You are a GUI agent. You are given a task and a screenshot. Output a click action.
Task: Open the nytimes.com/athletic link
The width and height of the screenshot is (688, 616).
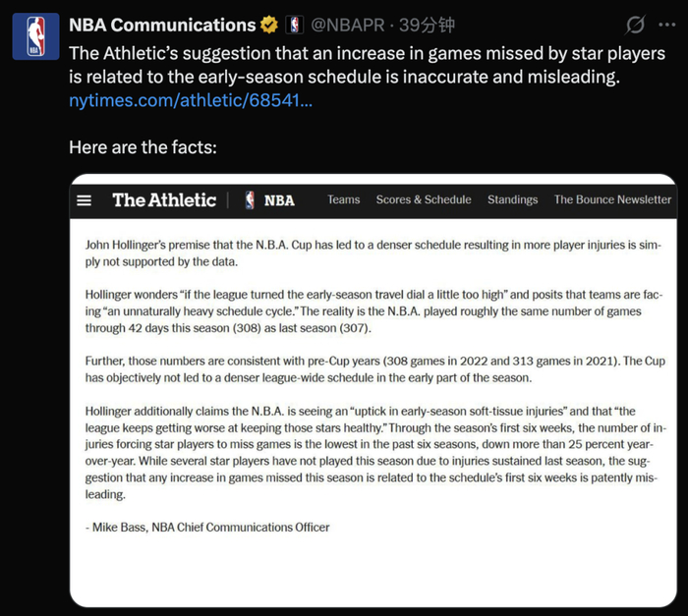tap(191, 101)
